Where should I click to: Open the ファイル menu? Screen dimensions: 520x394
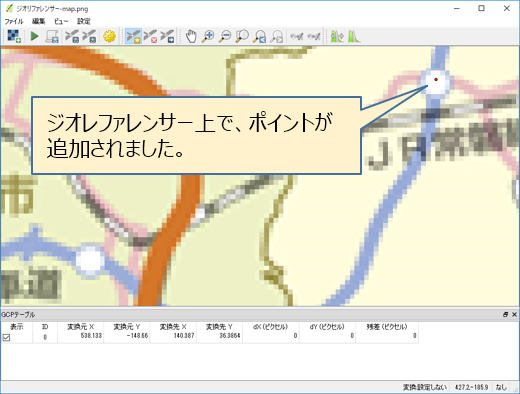(14, 21)
